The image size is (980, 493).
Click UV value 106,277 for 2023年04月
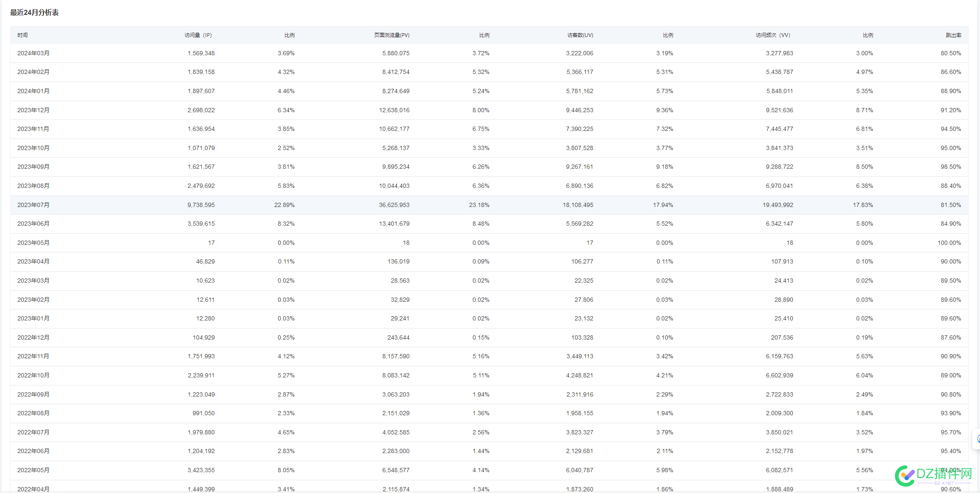582,261
